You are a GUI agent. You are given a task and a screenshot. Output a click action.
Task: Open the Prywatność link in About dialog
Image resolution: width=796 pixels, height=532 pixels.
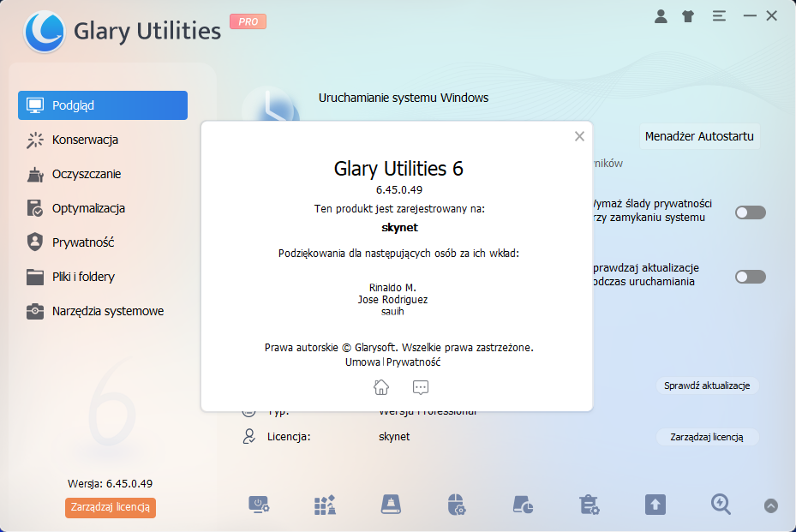413,362
